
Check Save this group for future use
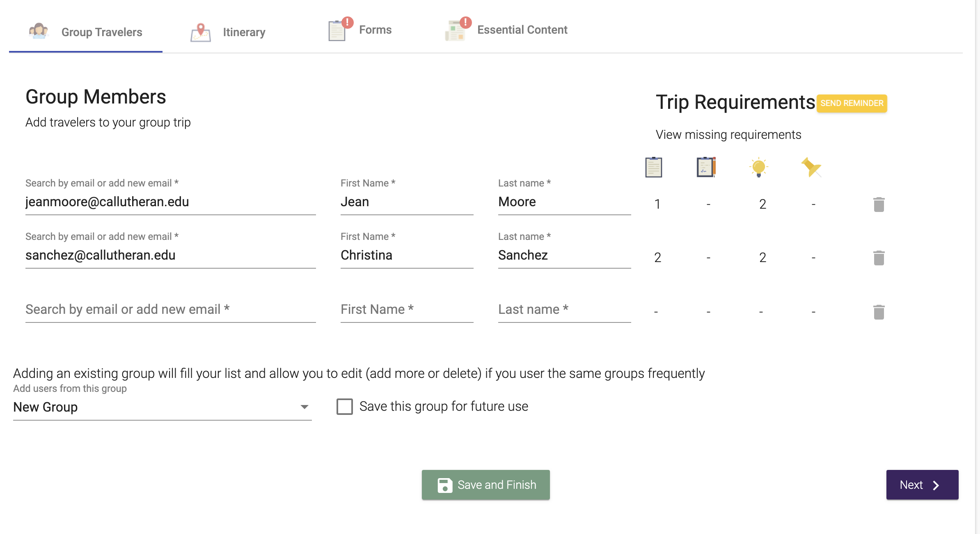344,406
